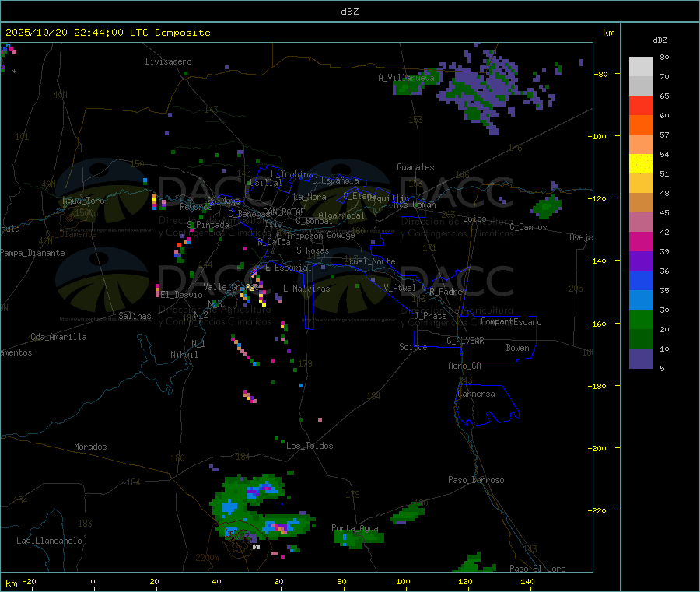Screen dimensions: 700x592
Task: Click the Soitue location label
Action: (x=413, y=347)
